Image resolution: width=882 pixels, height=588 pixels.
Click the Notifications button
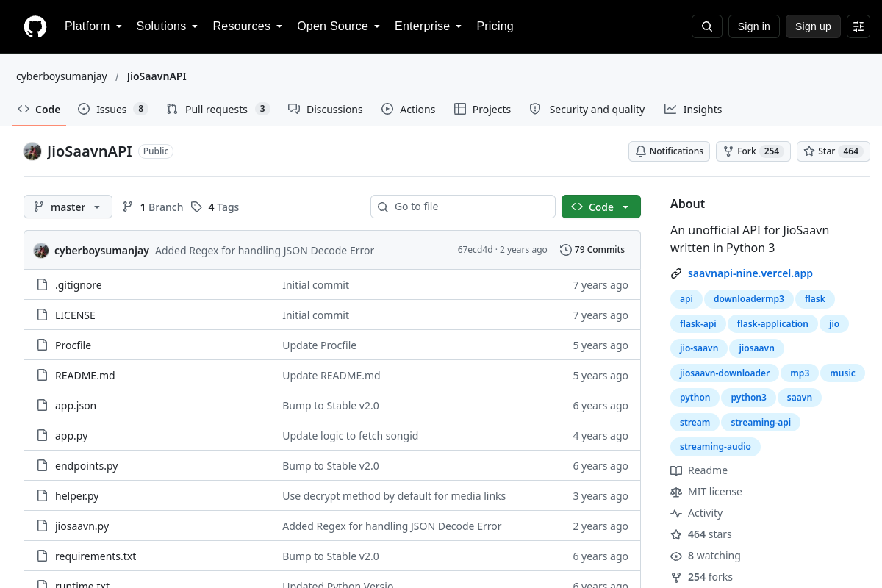[x=669, y=151]
